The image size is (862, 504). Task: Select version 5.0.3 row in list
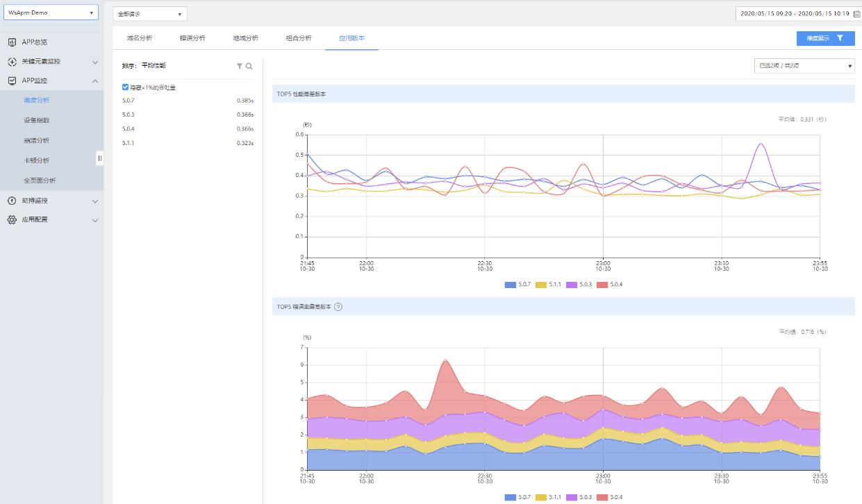pyautogui.click(x=188, y=115)
